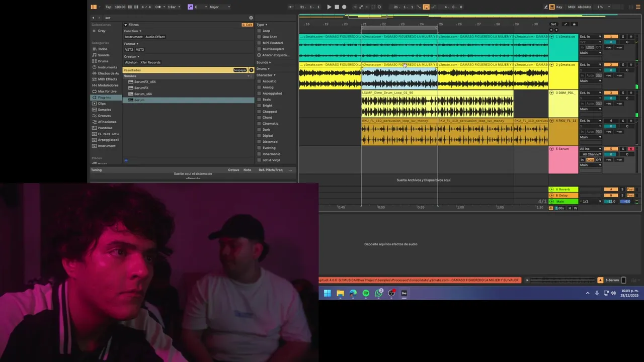The width and height of the screenshot is (644, 362).
Task: Select the highlighted Serum result
Action: pos(189,100)
